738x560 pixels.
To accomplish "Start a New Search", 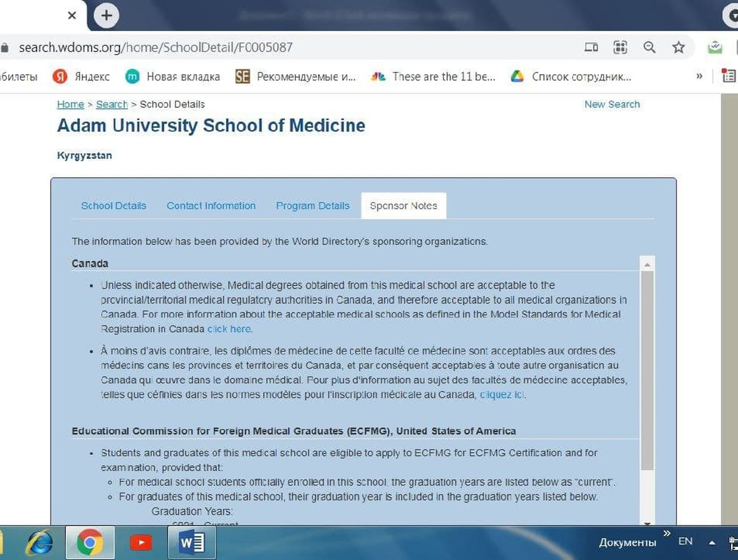I will point(612,104).
